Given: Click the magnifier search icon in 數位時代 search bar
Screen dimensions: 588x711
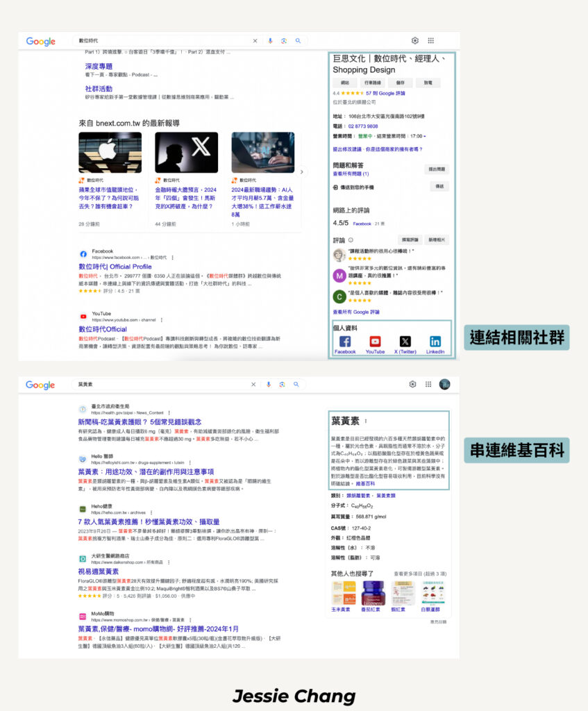Looking at the screenshot, I should click(x=298, y=41).
